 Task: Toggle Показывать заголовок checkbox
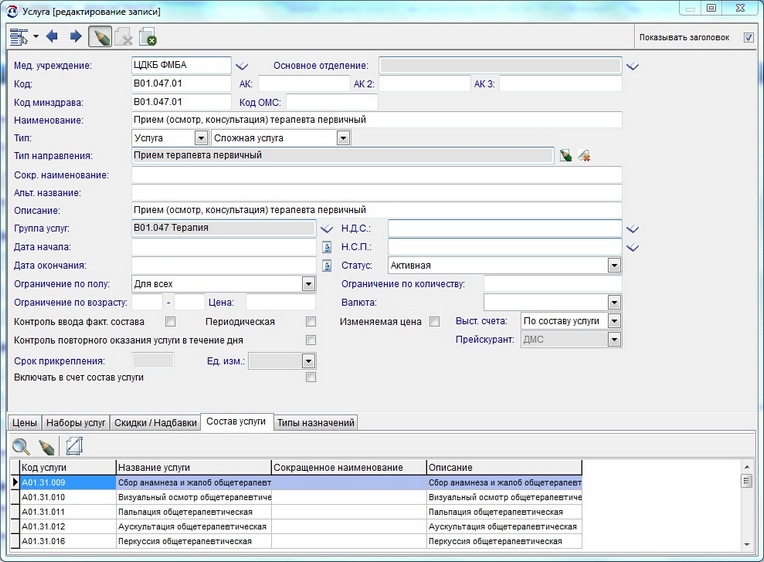pos(748,38)
